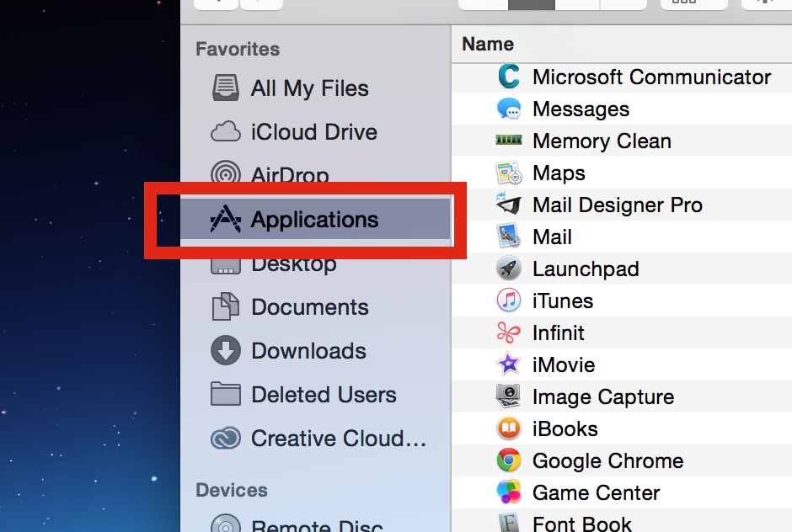Open the "Applications" label in Favorites

point(314,220)
